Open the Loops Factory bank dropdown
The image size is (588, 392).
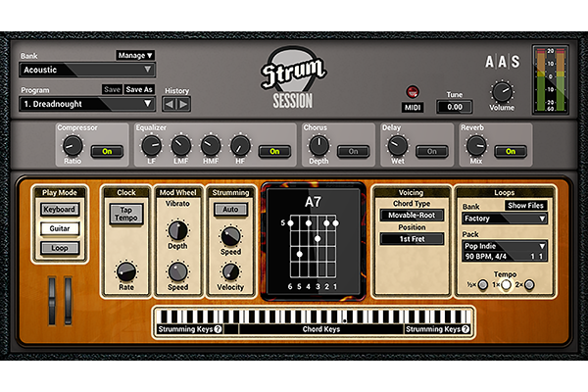tap(505, 219)
